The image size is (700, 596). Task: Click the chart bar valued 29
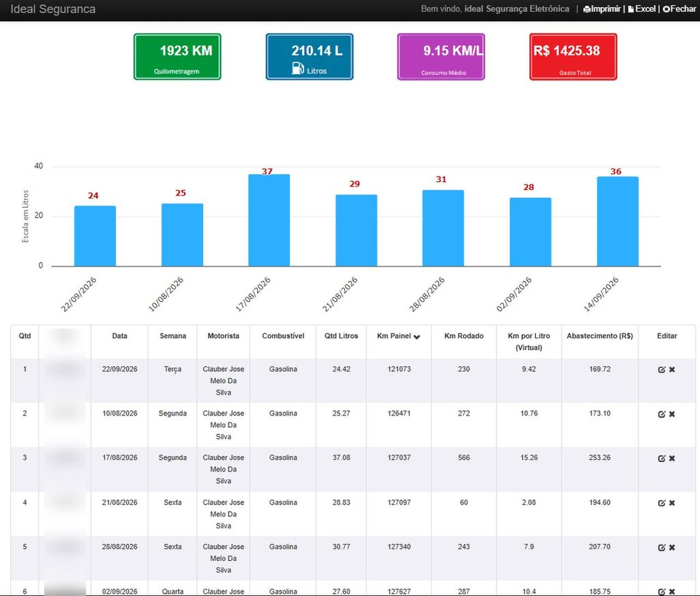pyautogui.click(x=356, y=230)
